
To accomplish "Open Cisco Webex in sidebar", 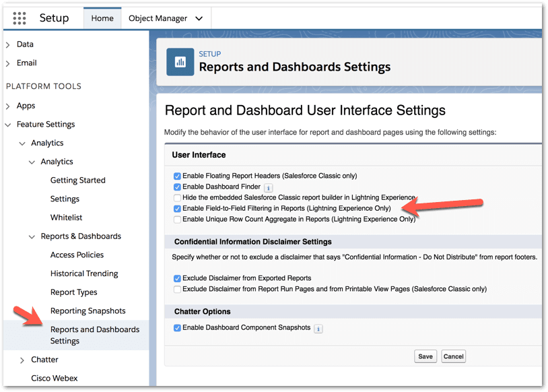I will (54, 378).
